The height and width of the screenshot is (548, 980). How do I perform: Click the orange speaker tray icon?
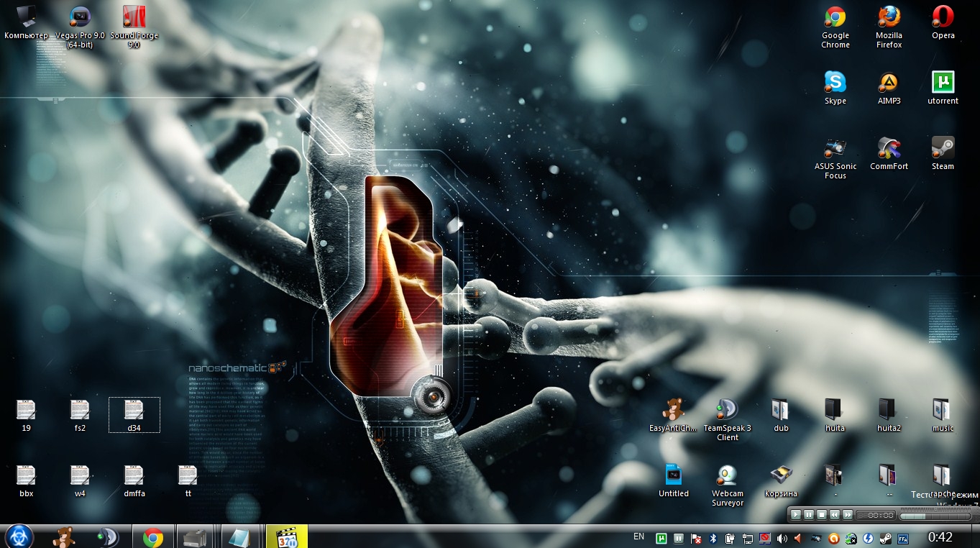tap(799, 537)
